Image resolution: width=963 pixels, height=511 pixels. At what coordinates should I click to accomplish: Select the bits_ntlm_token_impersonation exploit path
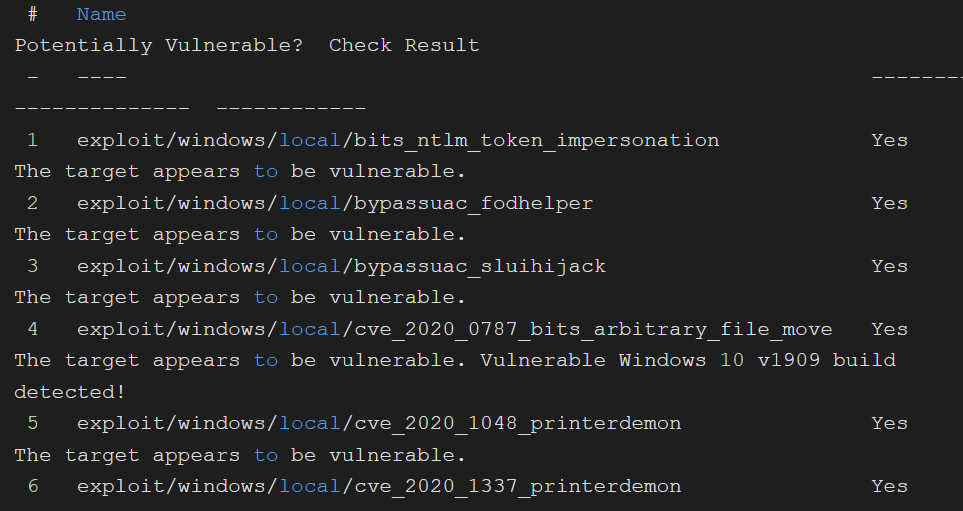point(397,140)
